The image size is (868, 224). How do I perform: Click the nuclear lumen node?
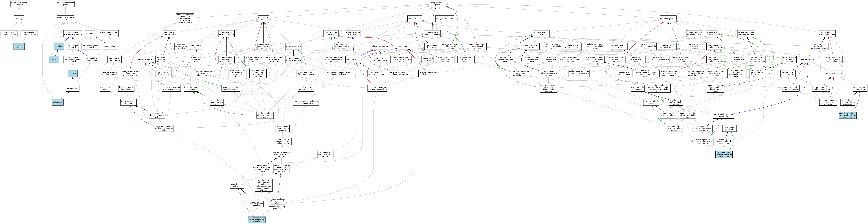(73, 88)
